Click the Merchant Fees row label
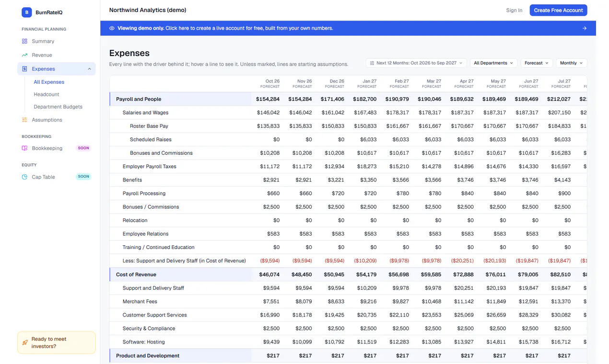 coord(140,302)
